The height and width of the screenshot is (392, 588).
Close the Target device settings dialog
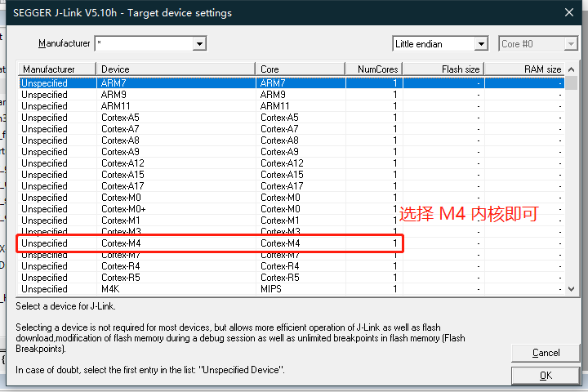click(568, 11)
